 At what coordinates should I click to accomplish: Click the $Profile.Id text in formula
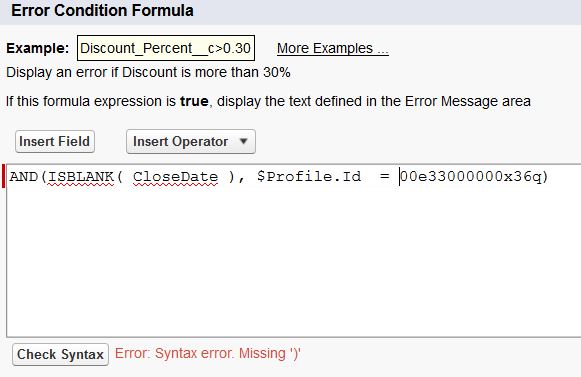point(309,176)
